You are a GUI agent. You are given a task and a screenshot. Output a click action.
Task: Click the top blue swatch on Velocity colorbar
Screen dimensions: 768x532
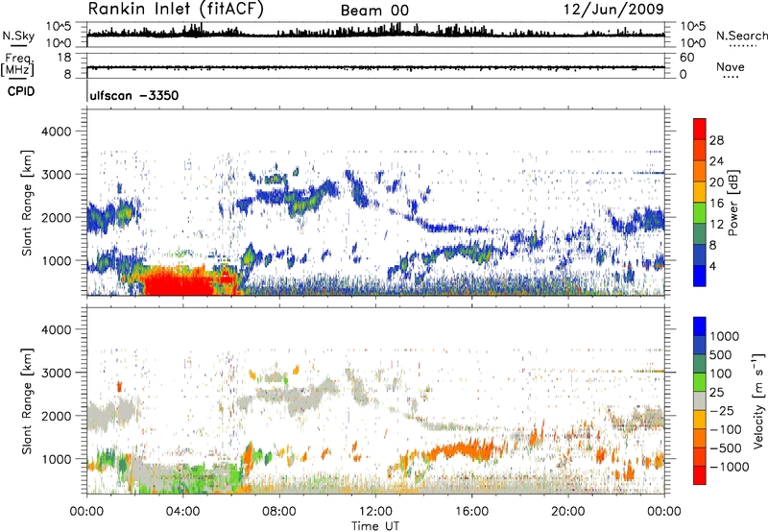coord(700,326)
